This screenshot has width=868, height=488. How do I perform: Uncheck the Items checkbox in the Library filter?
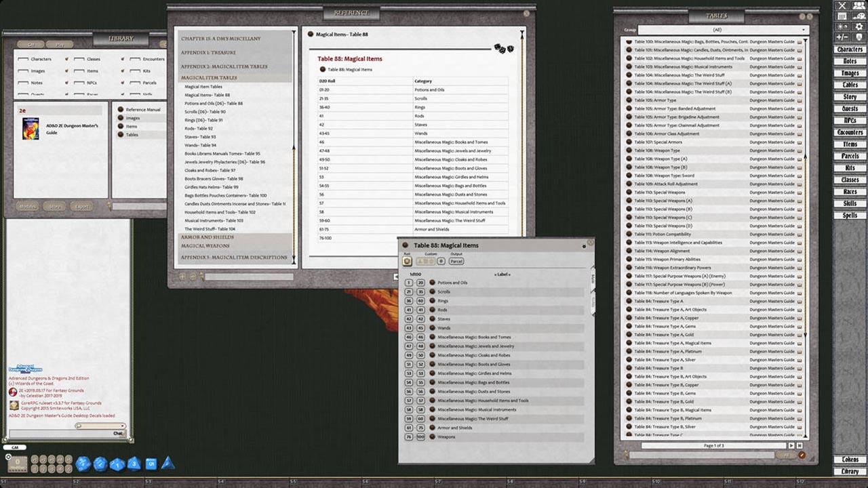(x=79, y=70)
